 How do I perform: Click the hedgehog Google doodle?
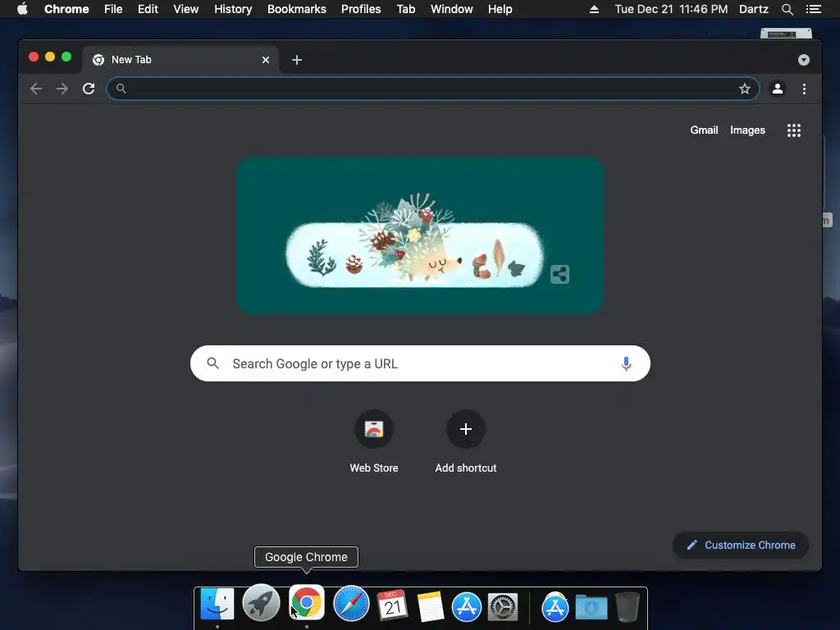point(420,235)
